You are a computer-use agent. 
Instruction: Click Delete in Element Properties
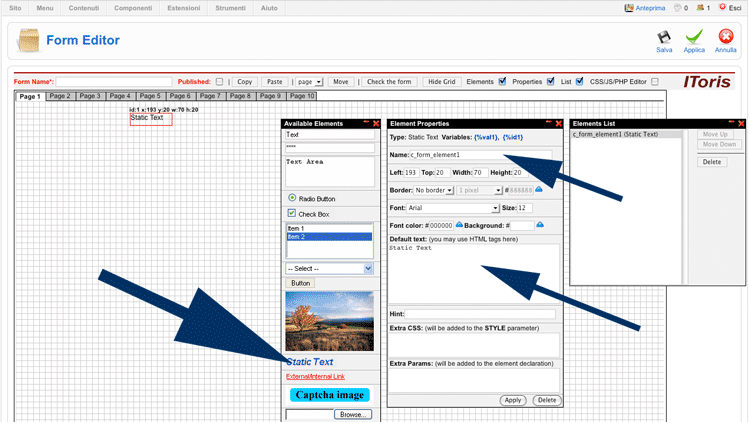547,400
